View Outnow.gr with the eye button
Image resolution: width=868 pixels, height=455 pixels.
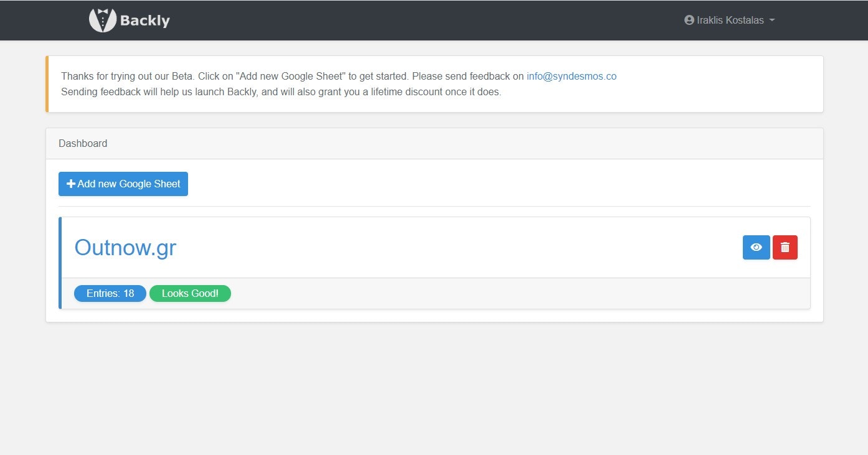(757, 248)
